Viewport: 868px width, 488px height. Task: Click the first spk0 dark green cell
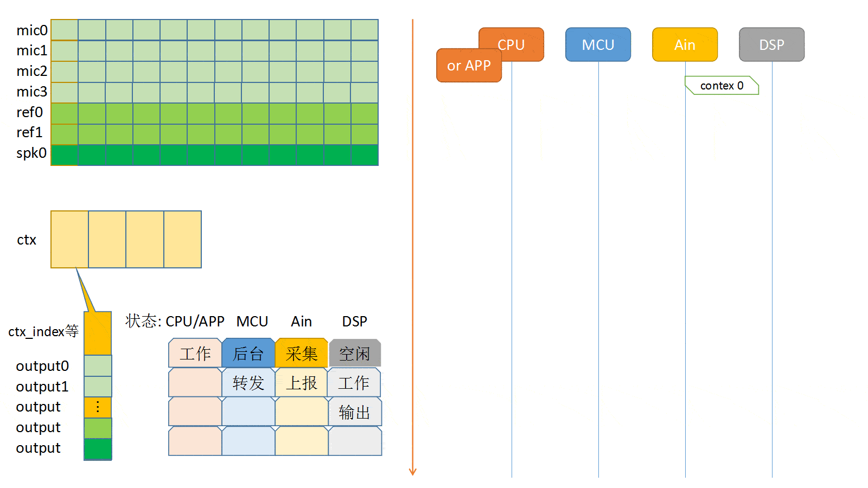click(65, 155)
